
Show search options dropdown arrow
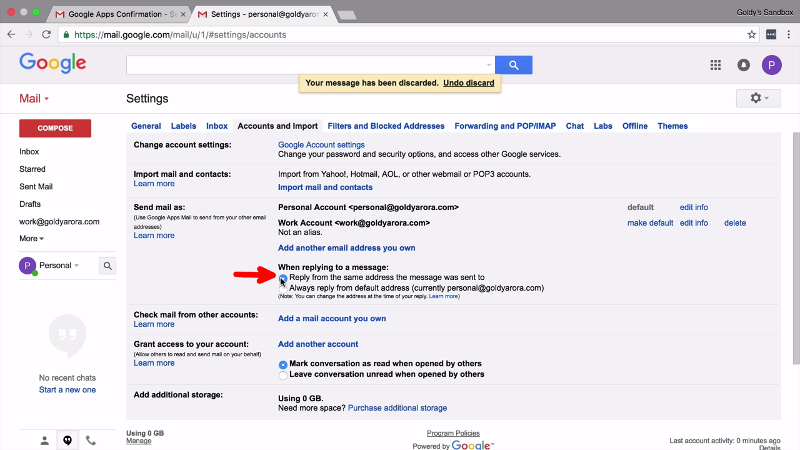[x=489, y=65]
